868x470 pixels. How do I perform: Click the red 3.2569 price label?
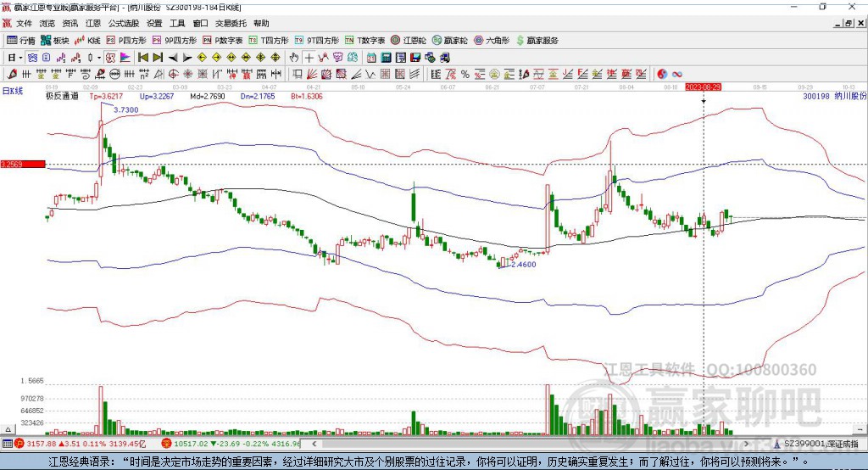23,164
